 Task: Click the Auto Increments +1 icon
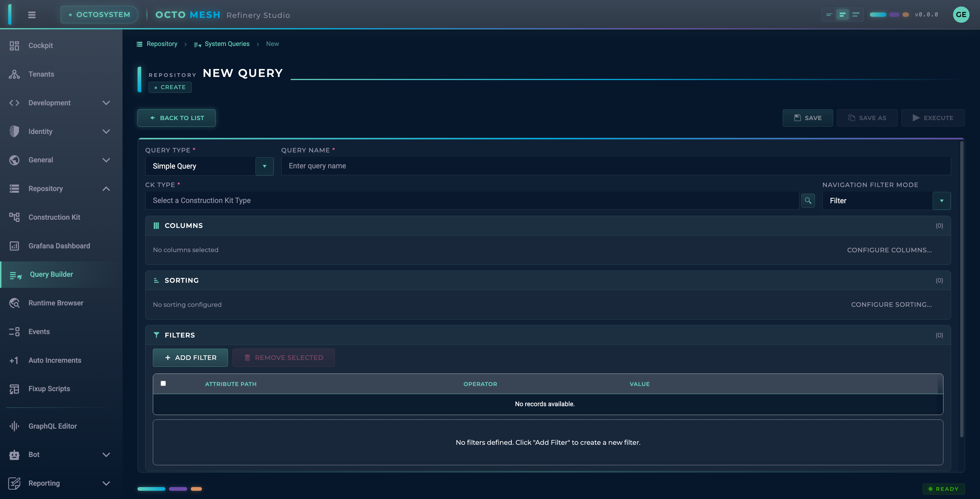14,360
